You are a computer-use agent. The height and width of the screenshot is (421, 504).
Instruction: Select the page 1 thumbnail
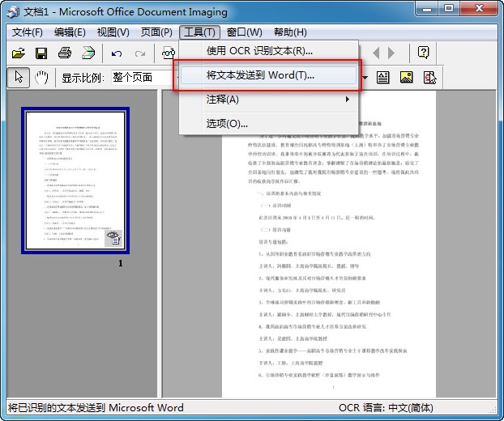click(x=75, y=181)
